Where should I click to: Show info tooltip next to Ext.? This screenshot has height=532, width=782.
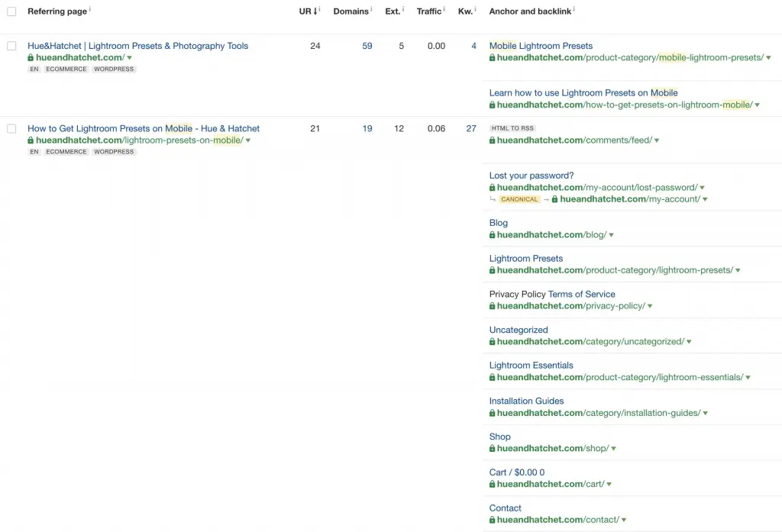403,9
